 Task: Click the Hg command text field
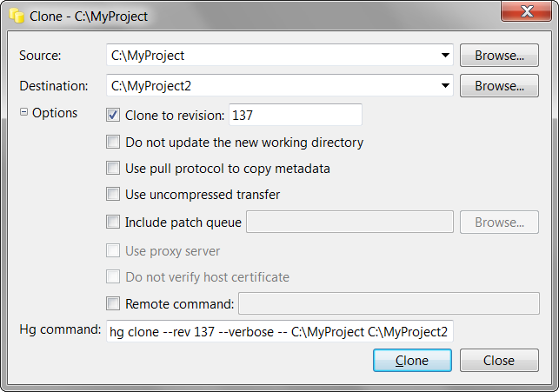pos(278,331)
